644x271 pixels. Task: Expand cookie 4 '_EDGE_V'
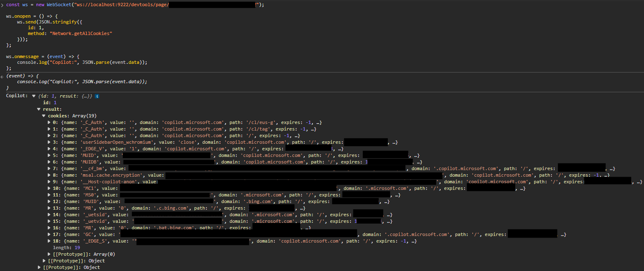(49, 149)
